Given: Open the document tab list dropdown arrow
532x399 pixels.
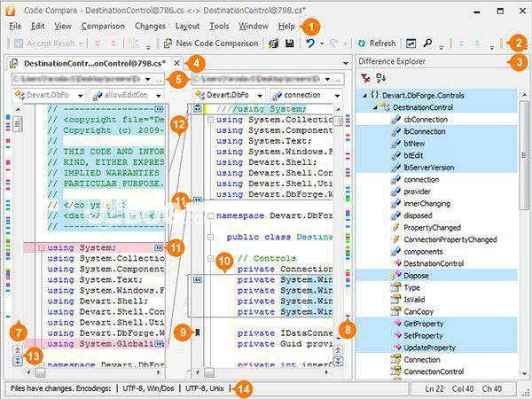Looking at the screenshot, I should click(x=346, y=64).
